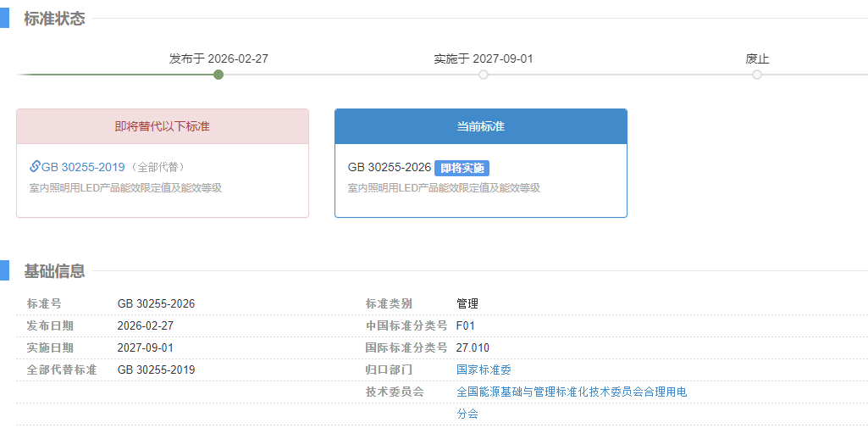Click the 全部代替标准 field label
The height and width of the screenshot is (428, 868).
(62, 370)
